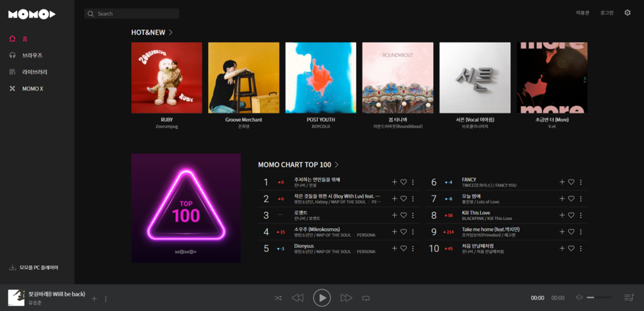
Task: Open more options for Mikrokosmos
Action: click(x=413, y=232)
